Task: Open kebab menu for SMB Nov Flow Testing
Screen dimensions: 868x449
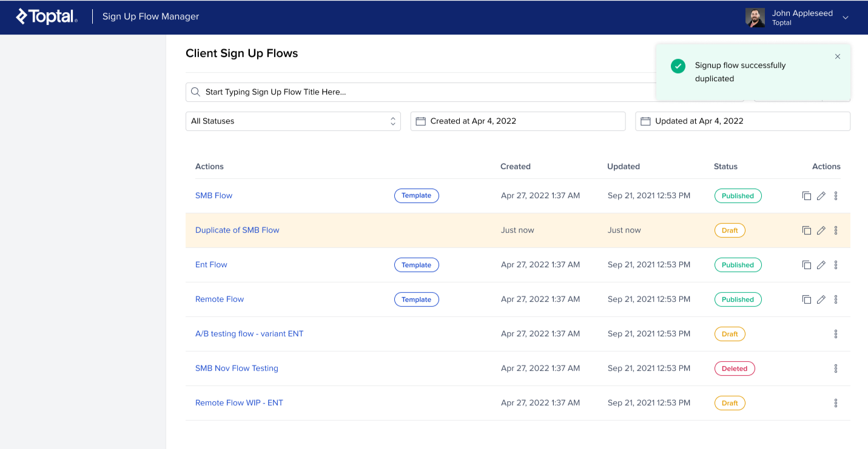Action: (x=836, y=368)
